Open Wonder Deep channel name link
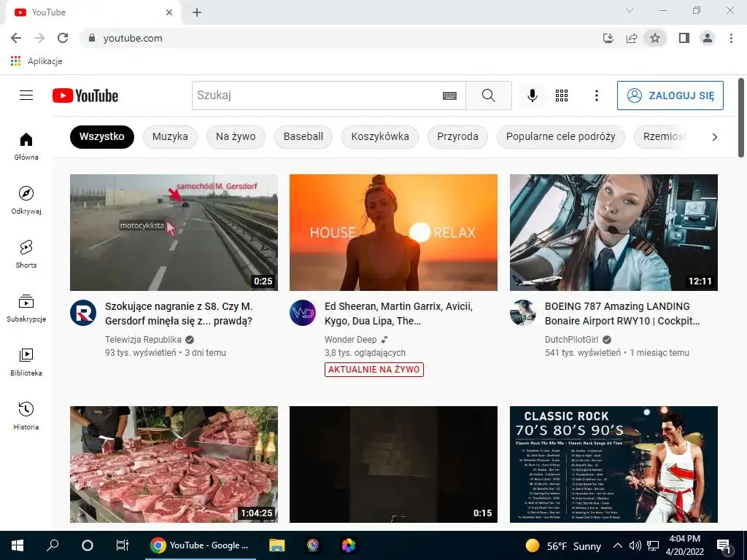The image size is (747, 560). pos(351,340)
